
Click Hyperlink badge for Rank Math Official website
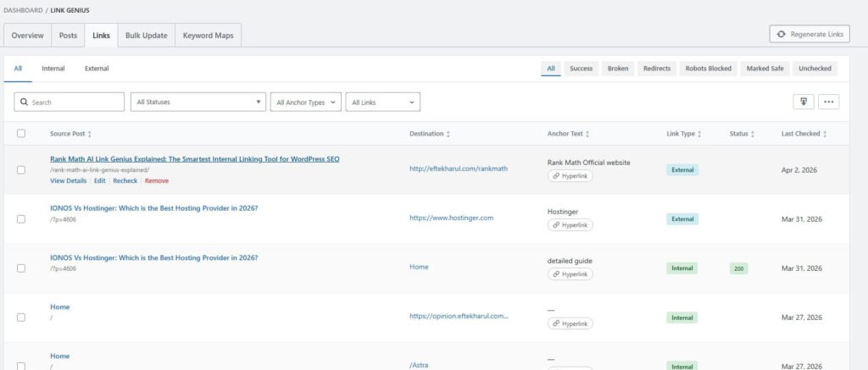click(x=570, y=176)
